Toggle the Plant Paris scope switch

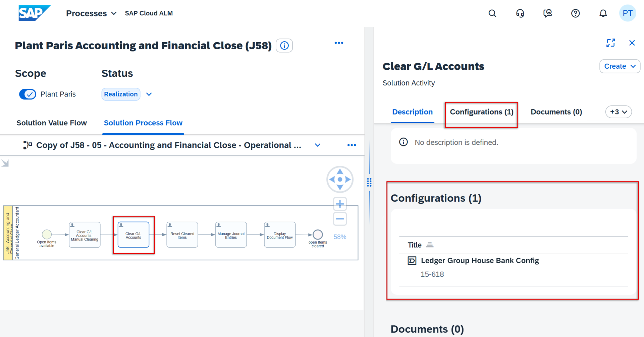coord(28,94)
